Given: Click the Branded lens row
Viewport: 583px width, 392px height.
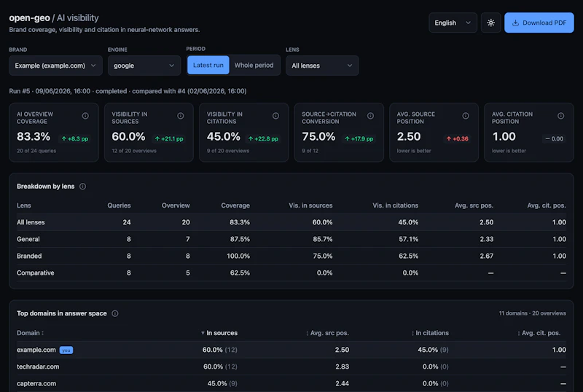Looking at the screenshot, I should (291, 256).
